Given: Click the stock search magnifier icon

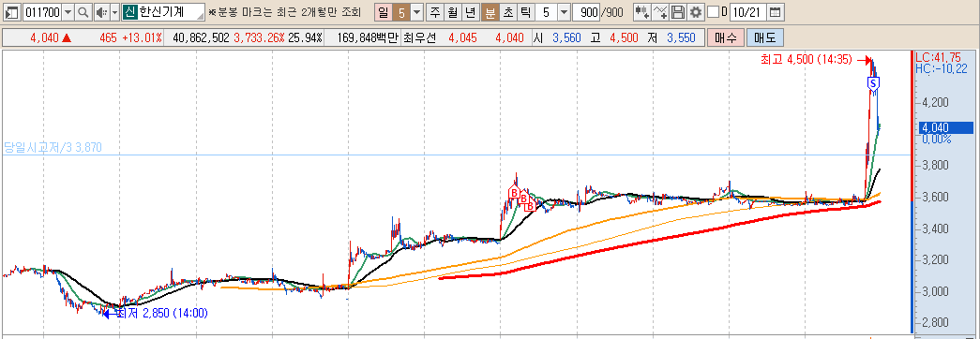Looking at the screenshot, I should point(83,12).
